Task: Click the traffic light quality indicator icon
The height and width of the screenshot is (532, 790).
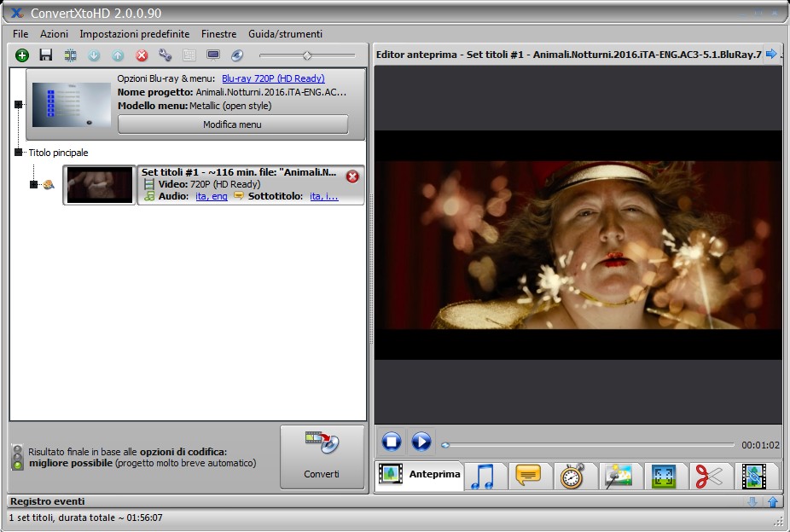Action: pyautogui.click(x=18, y=457)
